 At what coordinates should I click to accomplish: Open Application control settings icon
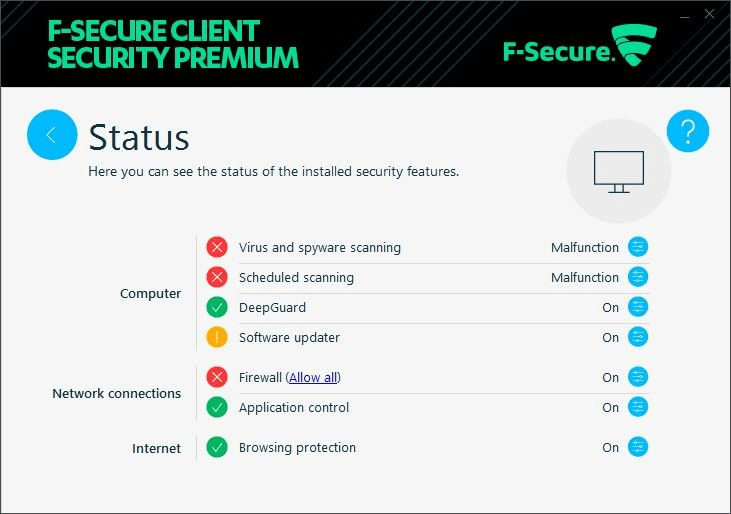tap(638, 407)
